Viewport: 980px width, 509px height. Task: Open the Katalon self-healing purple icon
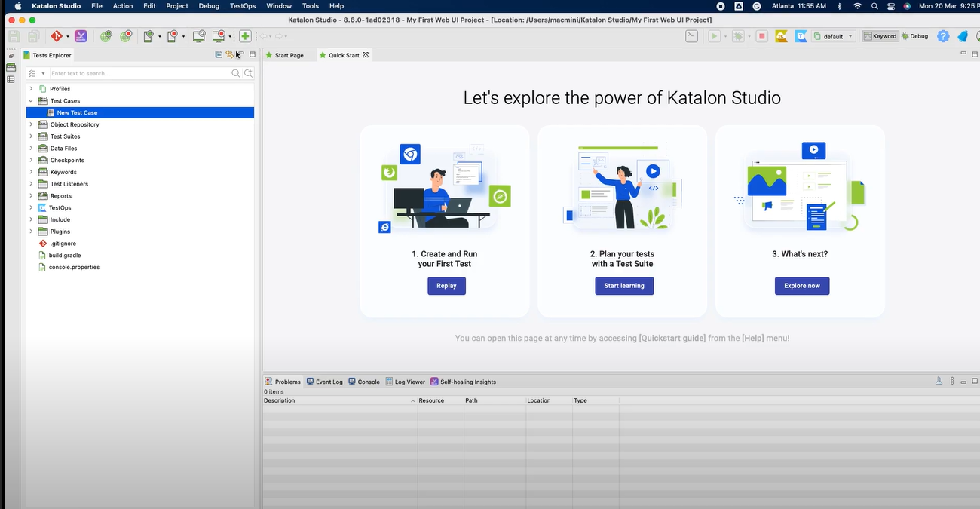[81, 36]
